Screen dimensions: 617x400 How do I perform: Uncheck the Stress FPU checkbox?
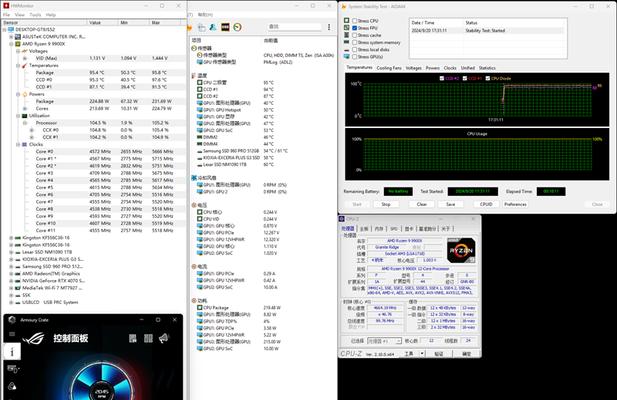click(355, 28)
